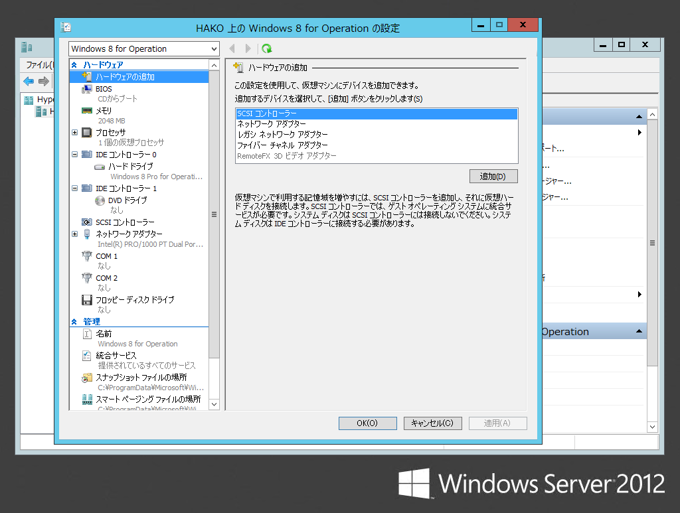The width and height of the screenshot is (680, 513).
Task: Select the IDE コントローラー 0 icon
Action: click(x=87, y=154)
